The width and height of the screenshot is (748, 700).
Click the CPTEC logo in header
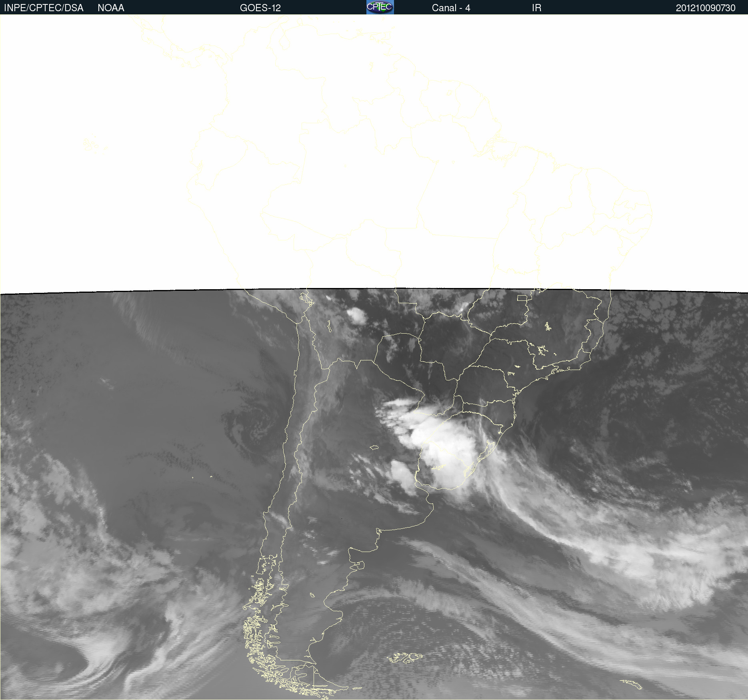380,7
